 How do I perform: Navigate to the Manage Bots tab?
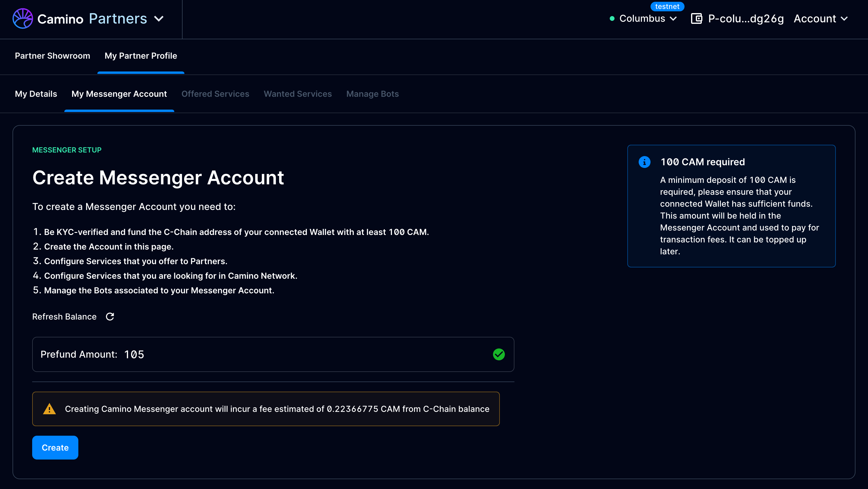pos(372,94)
